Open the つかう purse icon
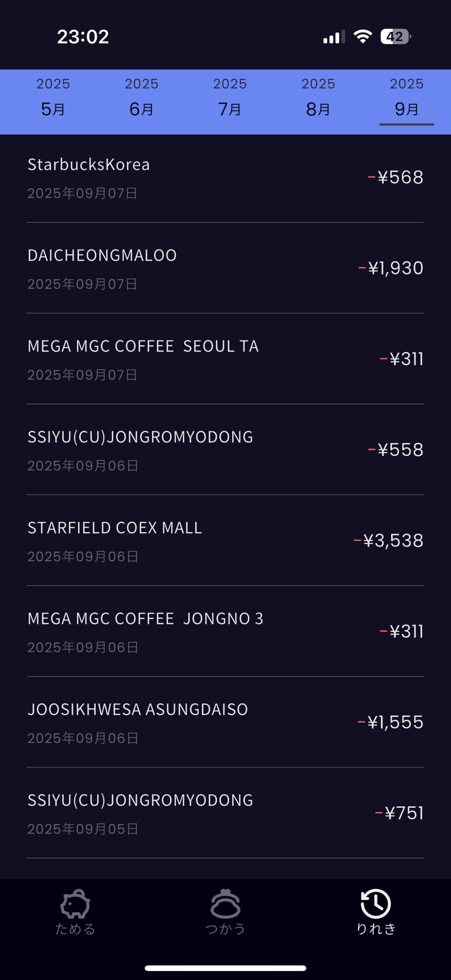Image resolution: width=451 pixels, height=980 pixels. click(225, 911)
